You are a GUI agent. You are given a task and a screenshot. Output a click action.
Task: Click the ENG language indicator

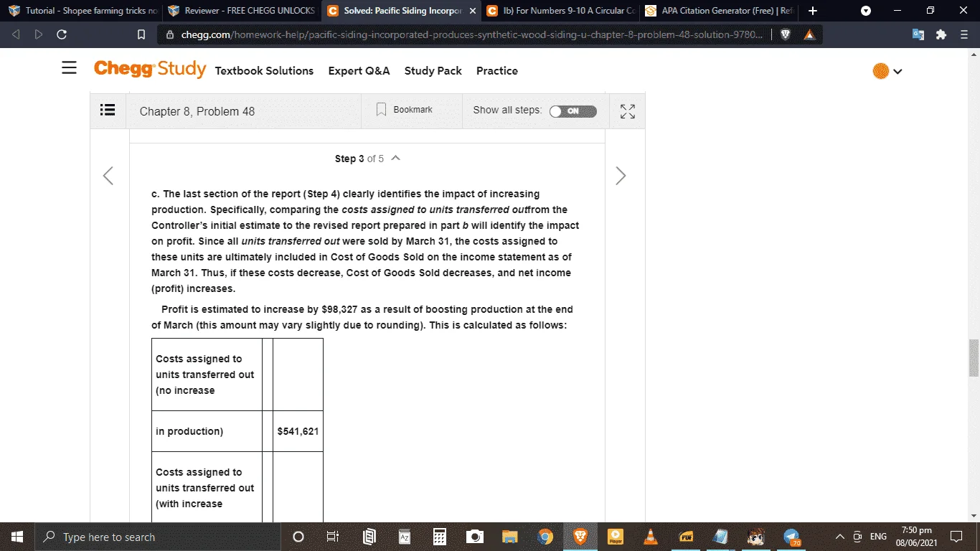[878, 537]
